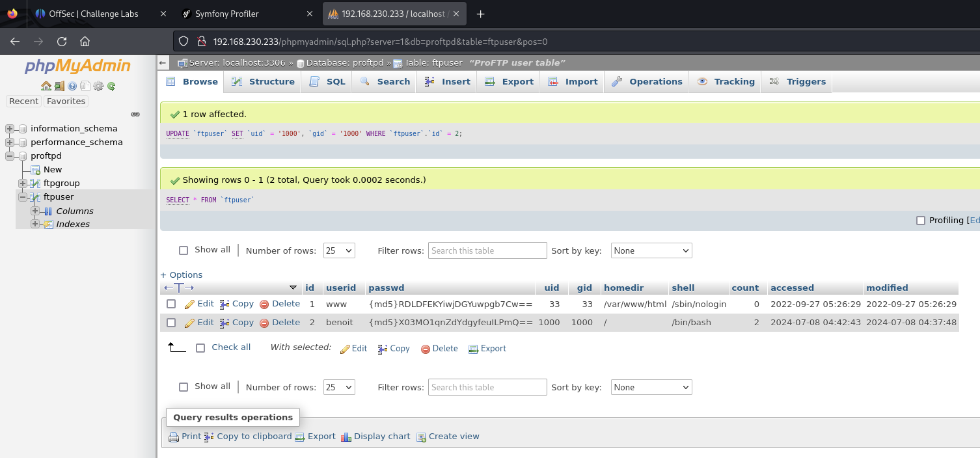
Task: Click the Copy to clipboard link
Action: click(x=254, y=437)
